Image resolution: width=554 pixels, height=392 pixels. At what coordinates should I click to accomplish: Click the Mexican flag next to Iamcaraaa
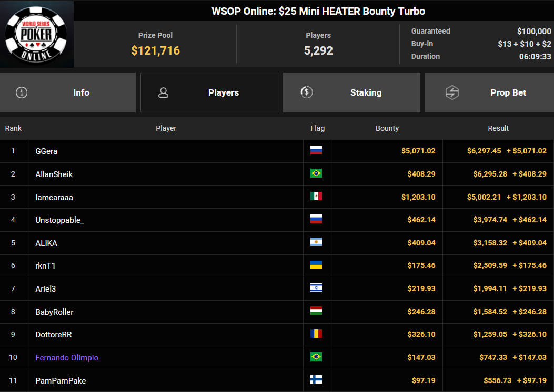[316, 197]
